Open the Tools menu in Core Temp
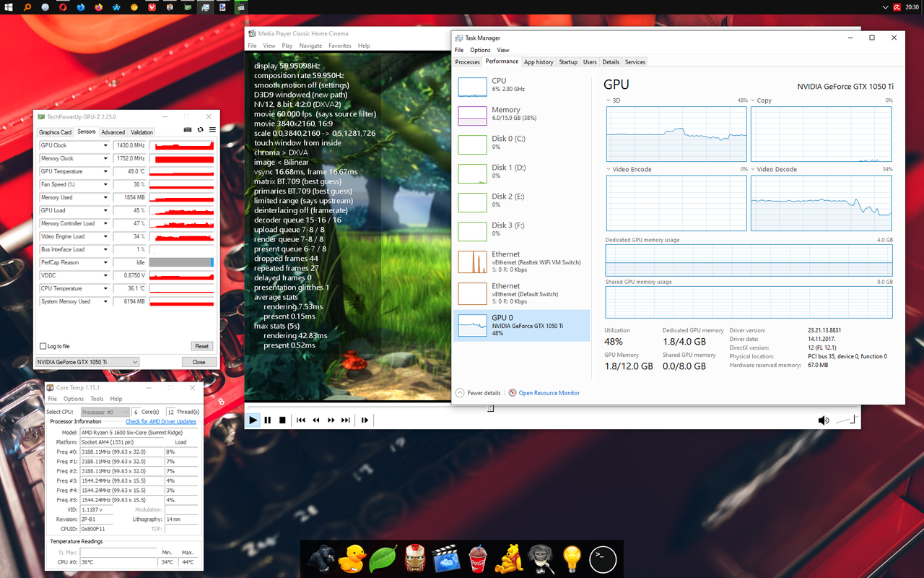924x578 pixels. click(97, 399)
